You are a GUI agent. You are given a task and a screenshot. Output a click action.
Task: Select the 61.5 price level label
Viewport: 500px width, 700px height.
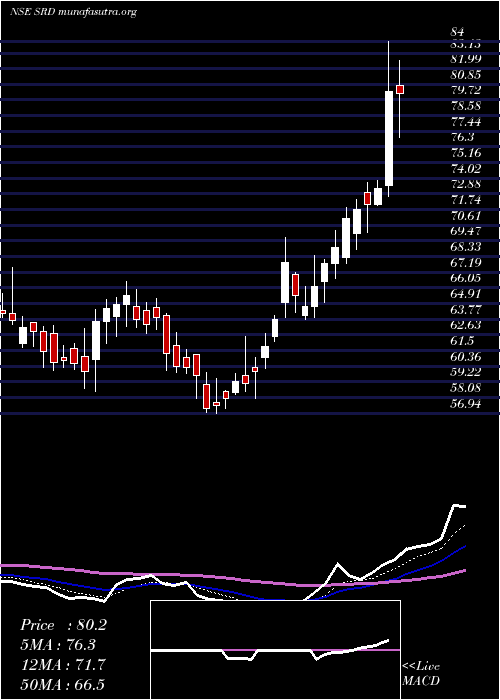tap(462, 341)
